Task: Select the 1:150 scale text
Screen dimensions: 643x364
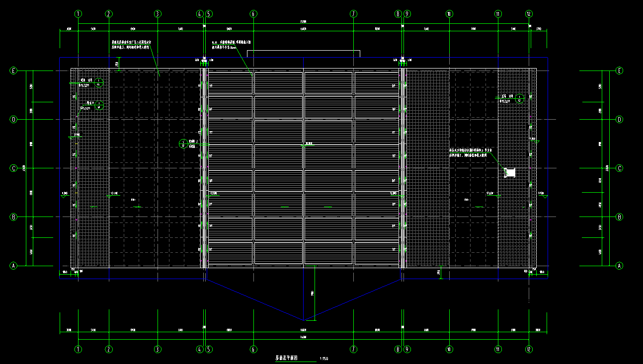Action: pyautogui.click(x=324, y=359)
